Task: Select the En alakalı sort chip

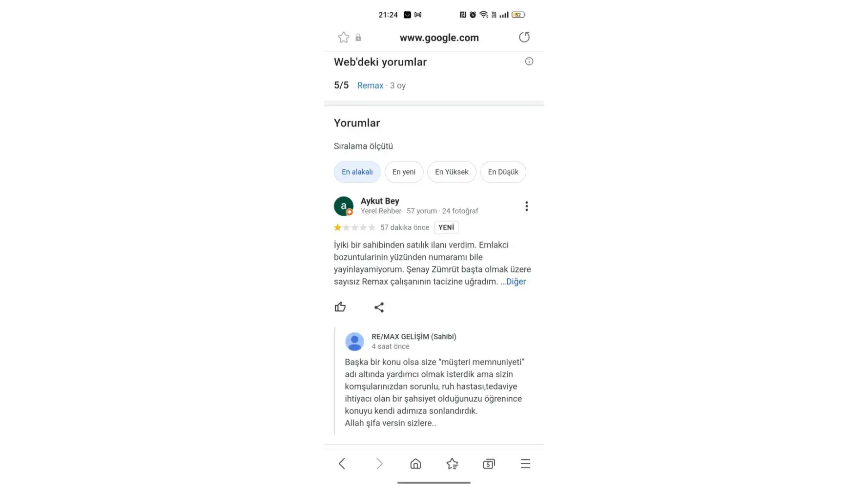Action: [357, 172]
